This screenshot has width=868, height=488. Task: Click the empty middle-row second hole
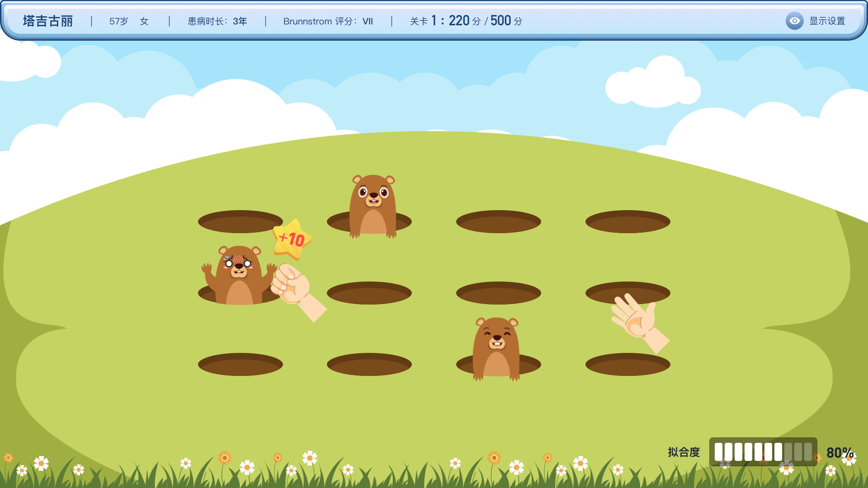pos(369,293)
